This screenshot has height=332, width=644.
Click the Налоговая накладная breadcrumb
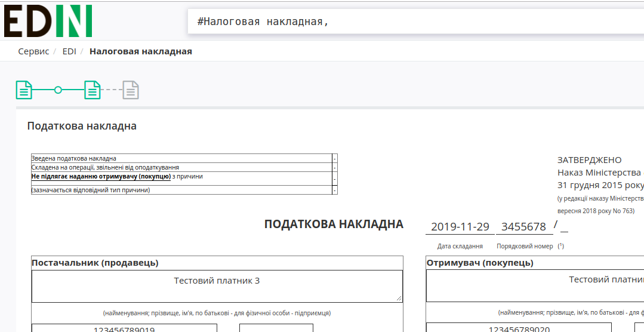(x=141, y=51)
